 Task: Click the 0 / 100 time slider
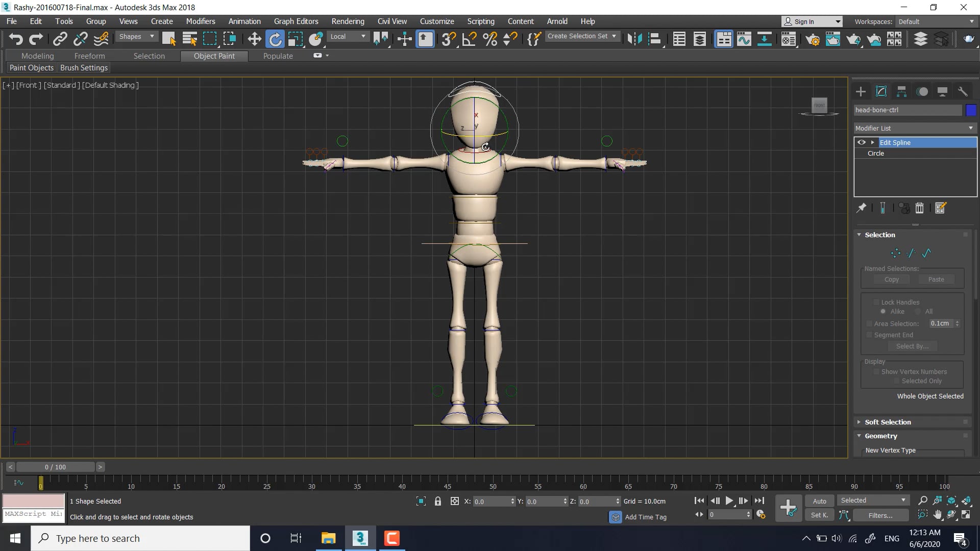click(55, 467)
